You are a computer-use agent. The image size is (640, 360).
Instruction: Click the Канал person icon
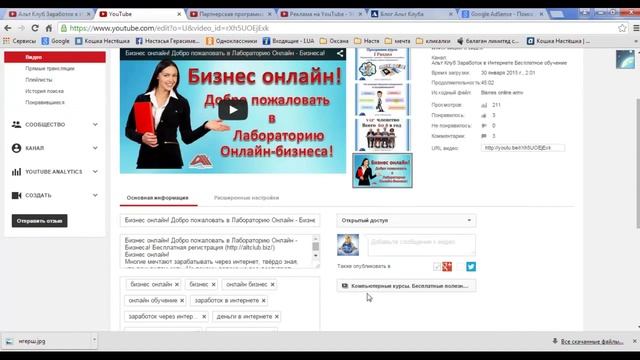(16, 148)
